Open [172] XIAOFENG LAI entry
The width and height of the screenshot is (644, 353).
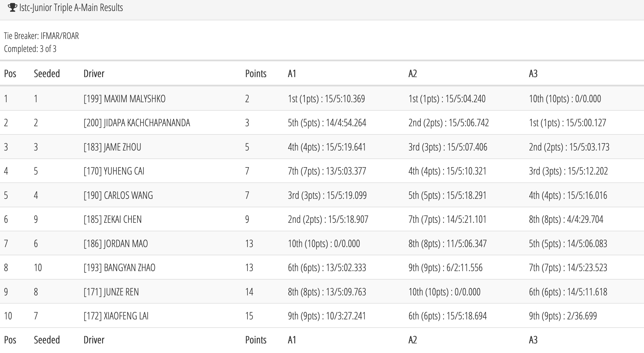[116, 316]
